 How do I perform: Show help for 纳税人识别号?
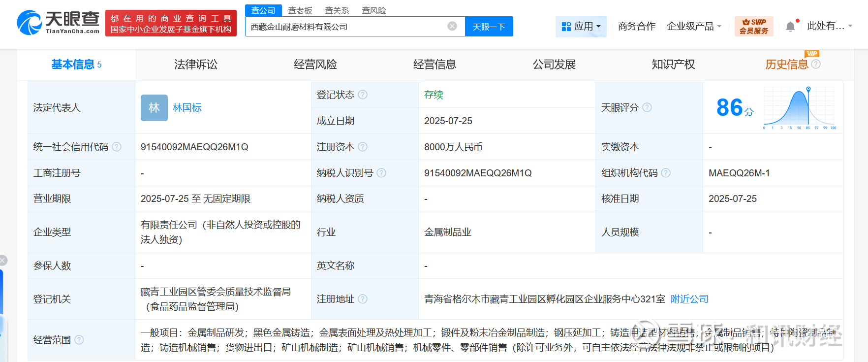tap(381, 173)
